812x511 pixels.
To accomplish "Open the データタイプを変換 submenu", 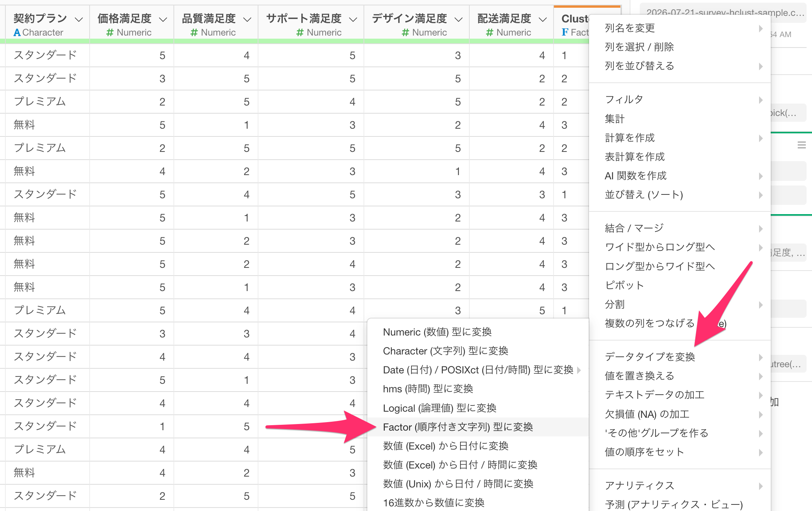I will pyautogui.click(x=680, y=357).
